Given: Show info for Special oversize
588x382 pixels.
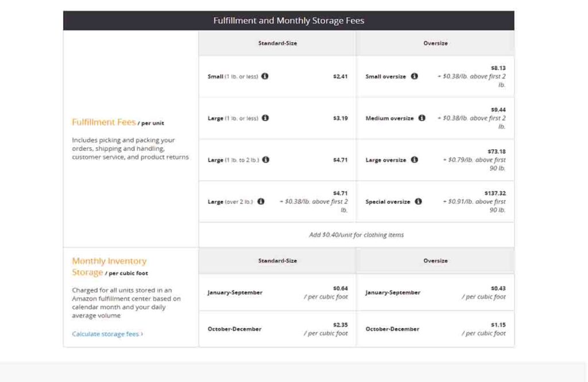Looking at the screenshot, I should click(418, 201).
